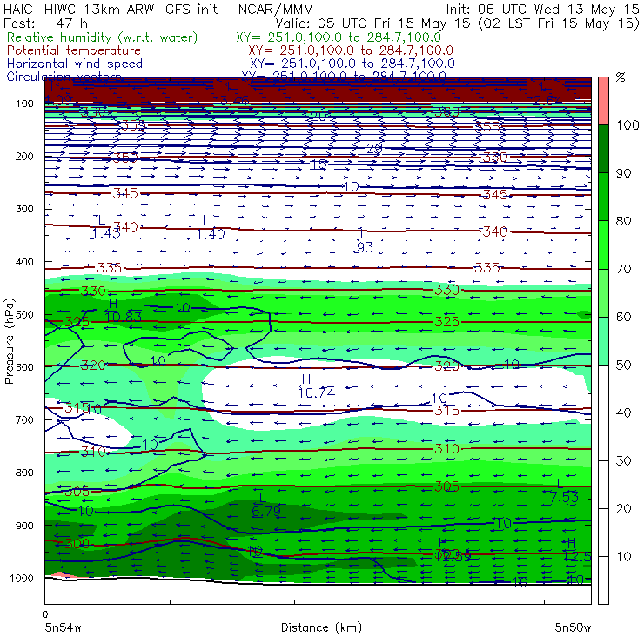Click the 'Distance (km)' axis title

coord(321,627)
